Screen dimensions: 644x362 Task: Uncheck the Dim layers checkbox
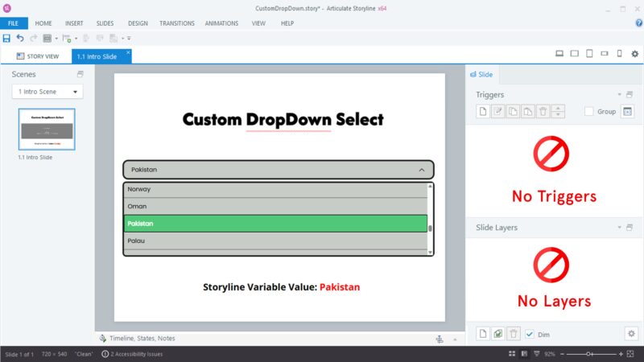click(x=530, y=334)
